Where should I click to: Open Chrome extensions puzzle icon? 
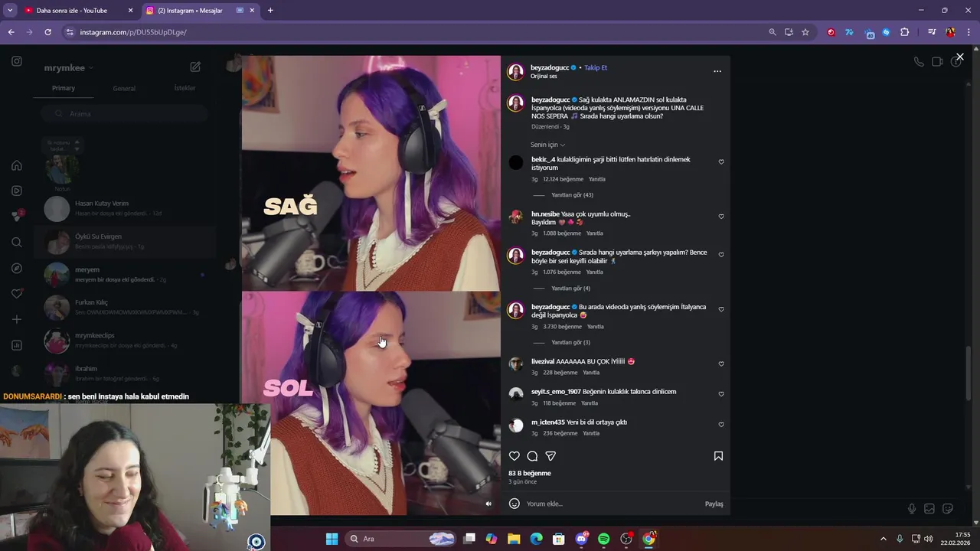coord(904,32)
